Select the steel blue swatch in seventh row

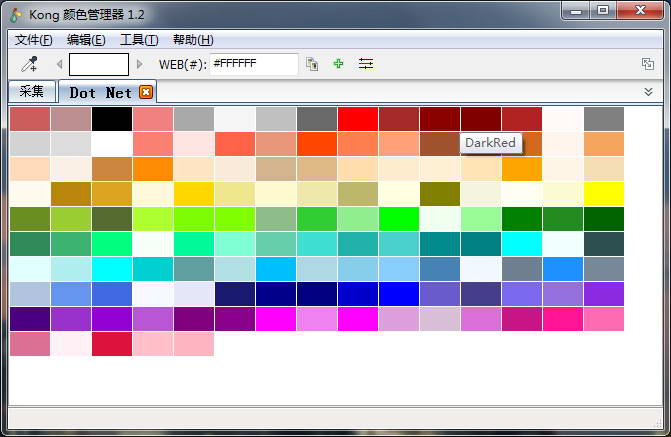coord(440,269)
